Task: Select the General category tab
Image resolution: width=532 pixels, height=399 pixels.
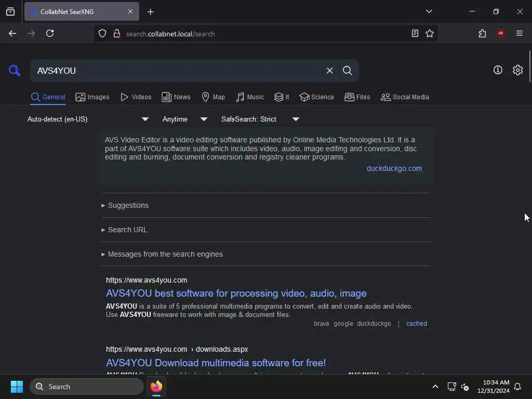Action: point(48,97)
